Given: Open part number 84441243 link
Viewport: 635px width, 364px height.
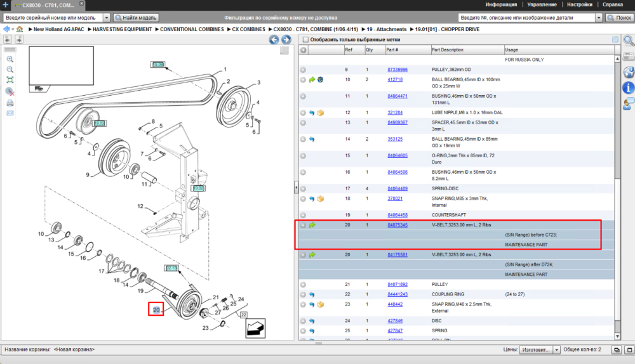Looking at the screenshot, I should [398, 294].
